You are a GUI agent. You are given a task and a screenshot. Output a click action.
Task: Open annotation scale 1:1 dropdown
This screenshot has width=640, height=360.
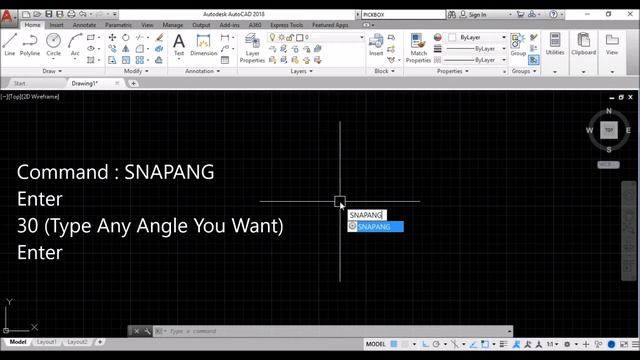tap(552, 344)
